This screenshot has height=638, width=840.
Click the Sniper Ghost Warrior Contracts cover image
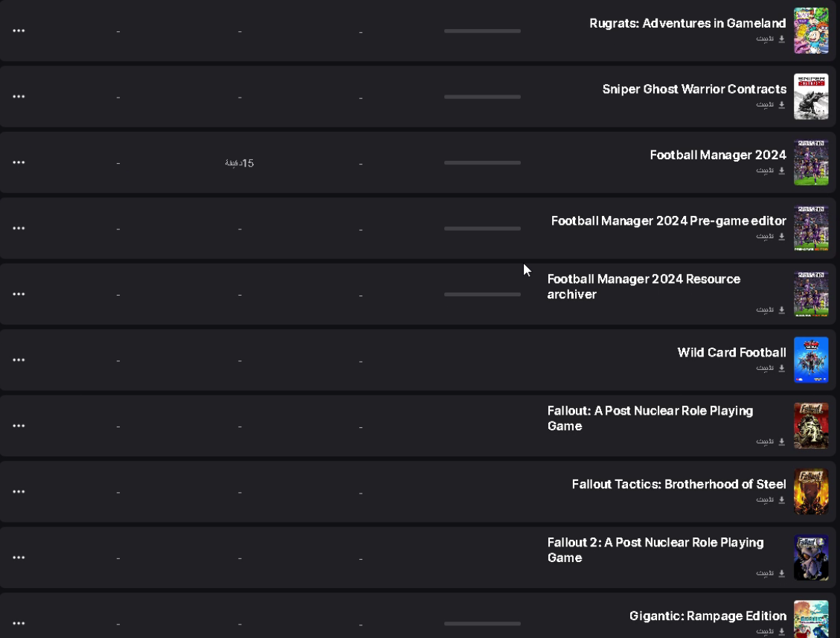811,97
